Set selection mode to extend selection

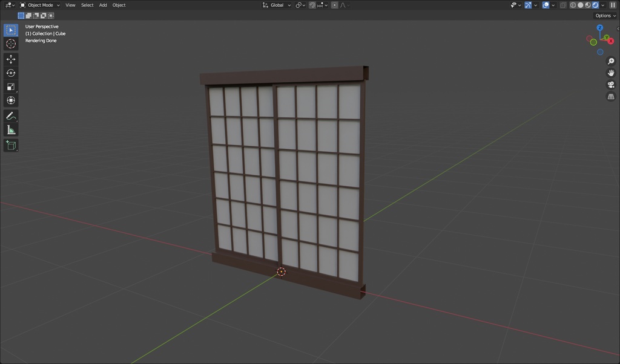28,15
